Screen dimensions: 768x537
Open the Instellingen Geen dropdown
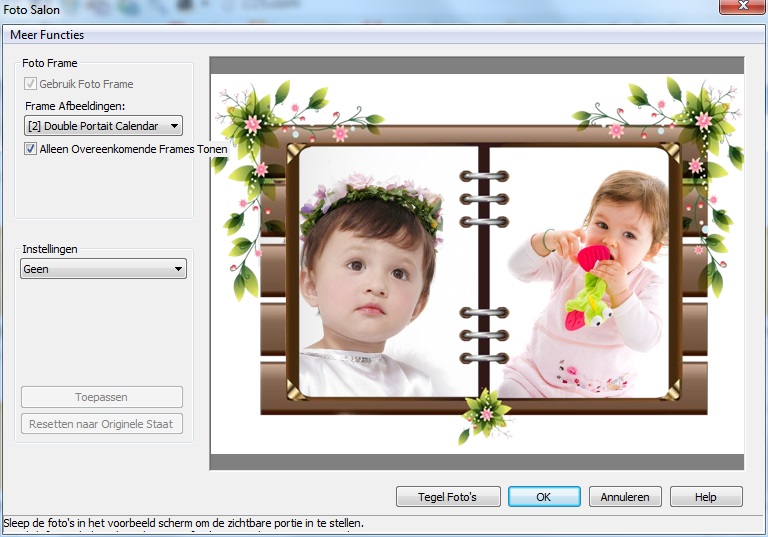[103, 269]
